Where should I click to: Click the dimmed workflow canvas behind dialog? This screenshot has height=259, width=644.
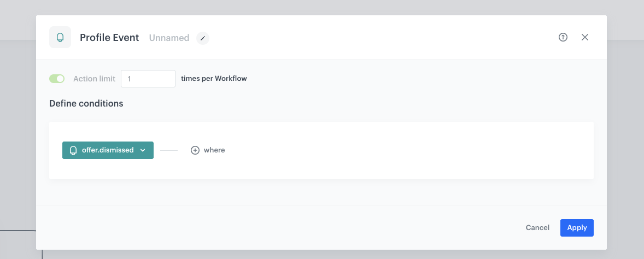pyautogui.click(x=16, y=137)
